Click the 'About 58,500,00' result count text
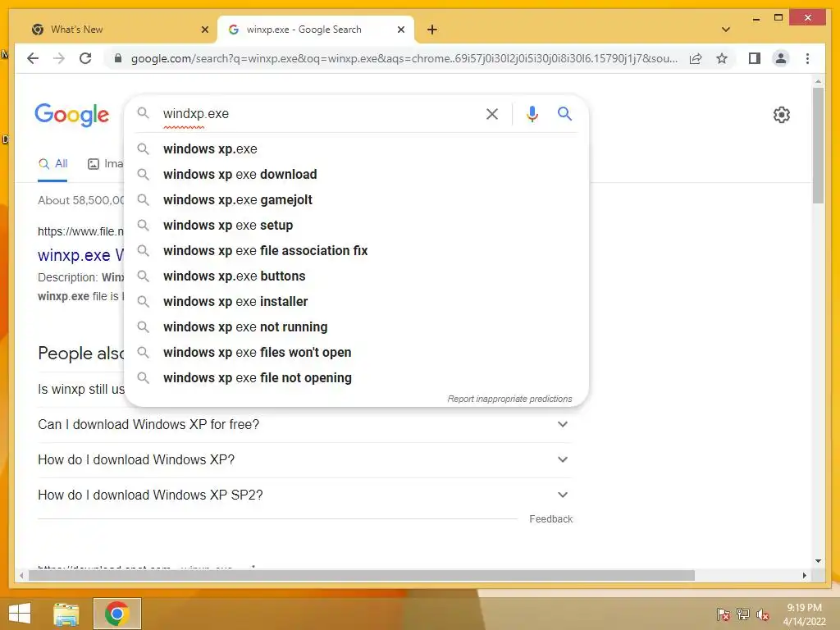The height and width of the screenshot is (630, 840). coord(81,200)
